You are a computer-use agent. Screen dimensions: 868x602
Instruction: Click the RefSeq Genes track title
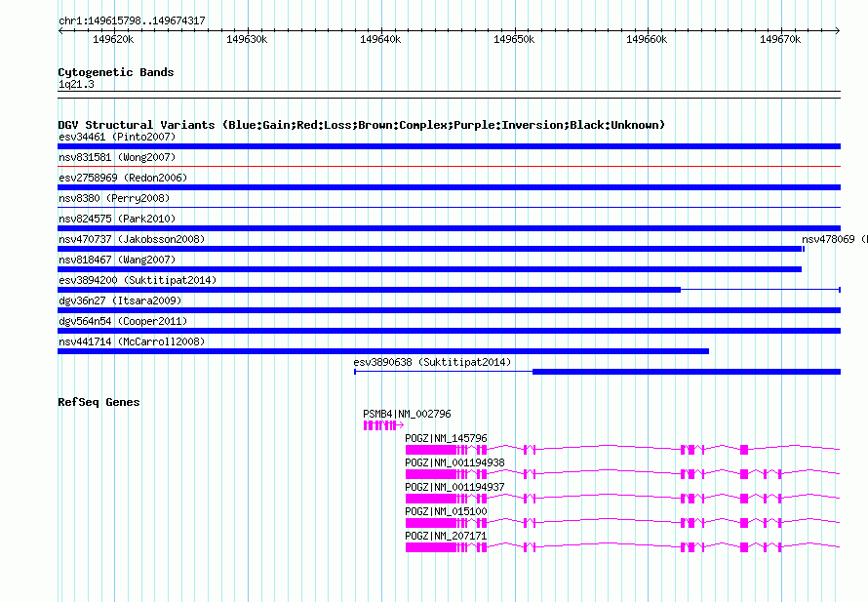pos(99,402)
